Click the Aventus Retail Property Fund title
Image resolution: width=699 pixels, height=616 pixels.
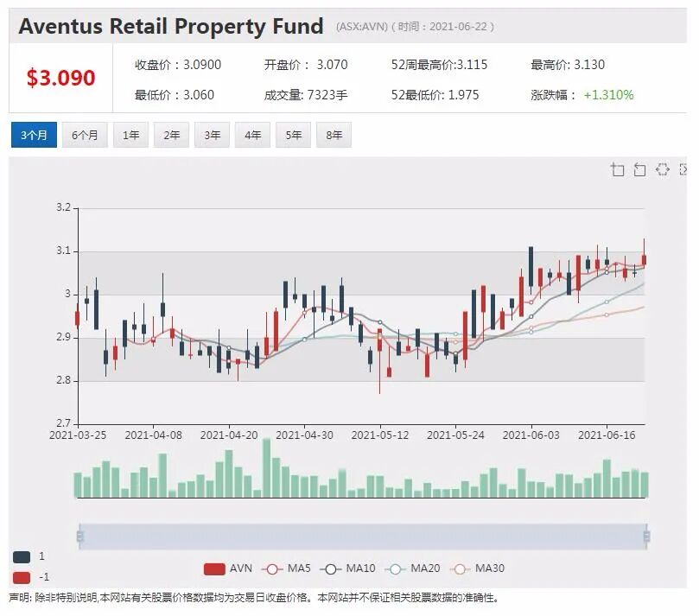[171, 26]
